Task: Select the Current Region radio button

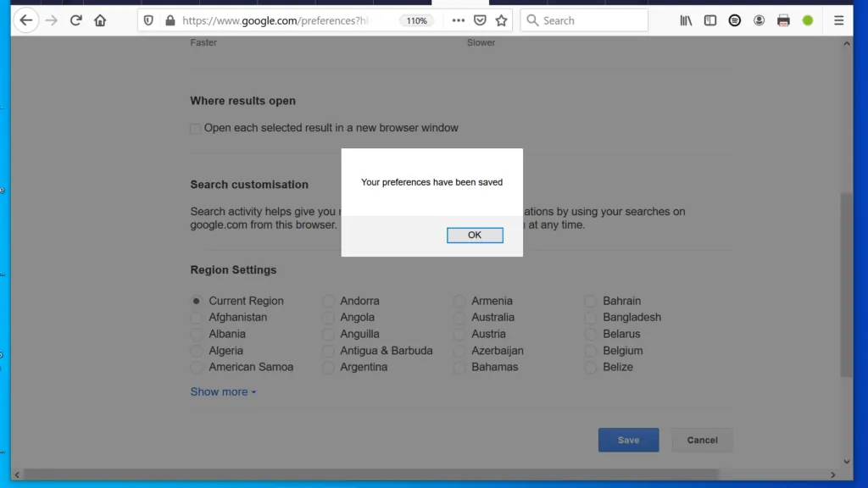Action: pos(196,301)
